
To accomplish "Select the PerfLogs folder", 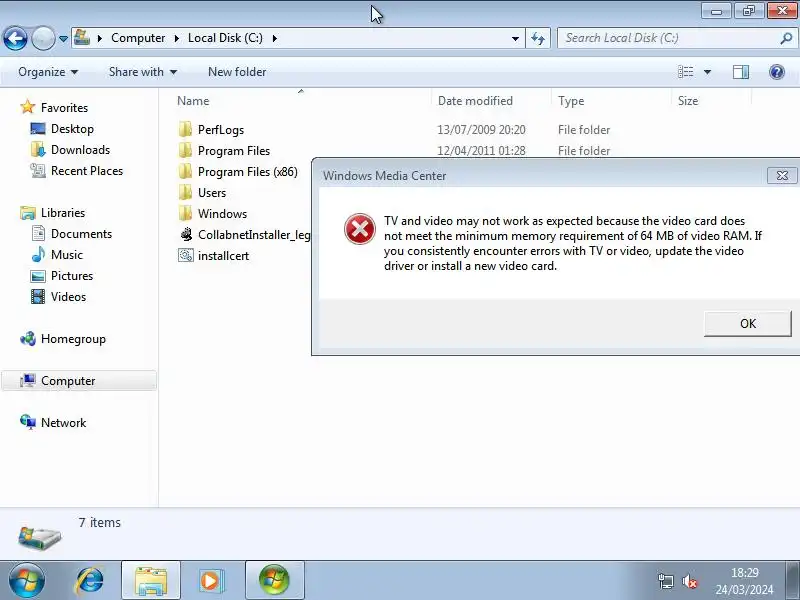I will 221,130.
